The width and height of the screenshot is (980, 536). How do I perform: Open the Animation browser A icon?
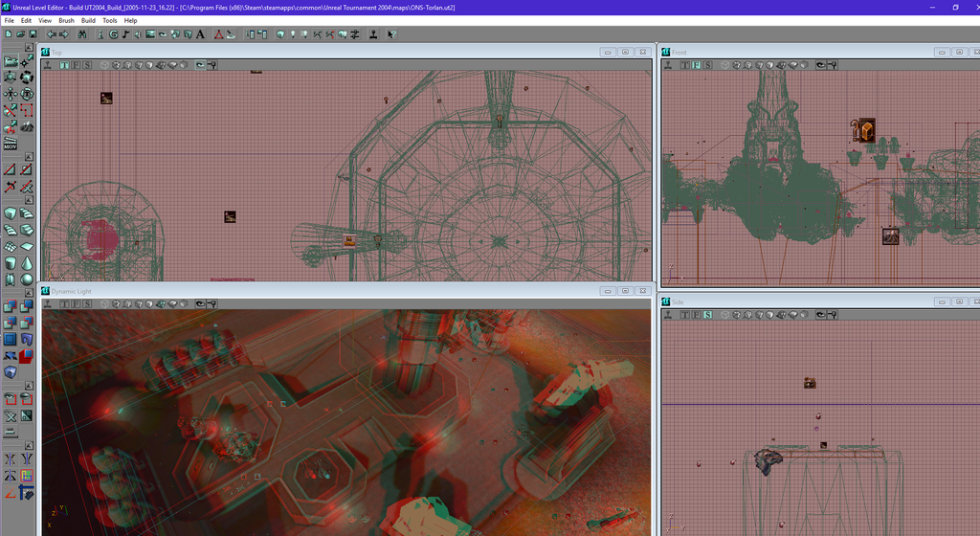pyautogui.click(x=200, y=34)
